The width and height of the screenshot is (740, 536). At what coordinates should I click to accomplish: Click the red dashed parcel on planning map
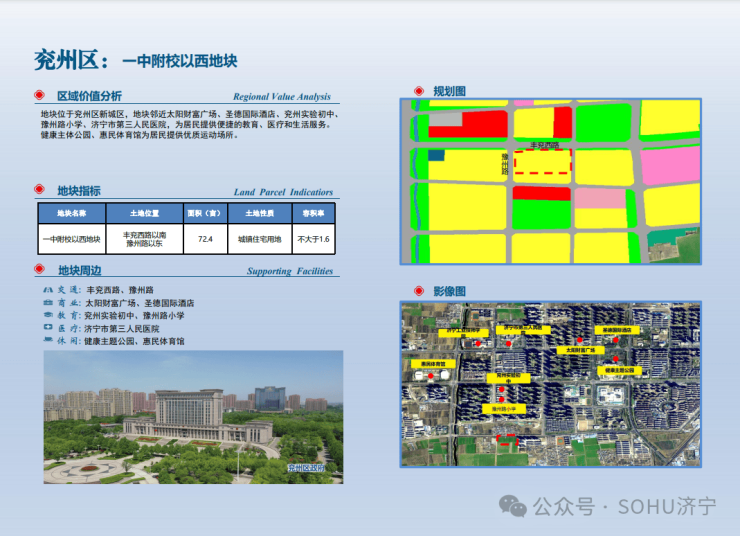[542, 163]
